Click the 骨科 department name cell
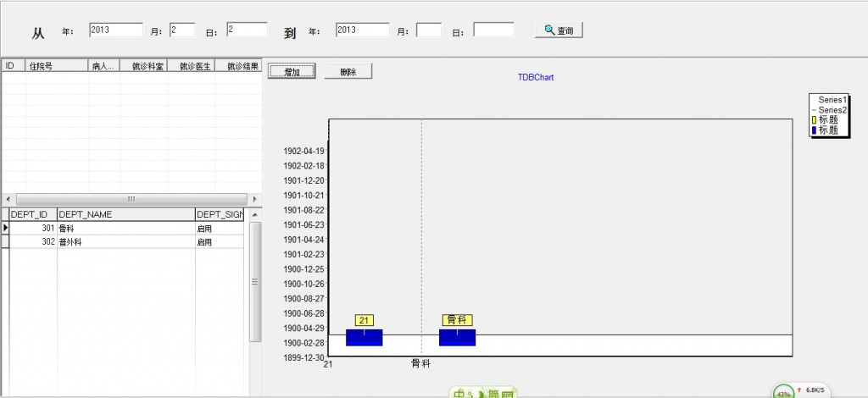 pos(126,228)
